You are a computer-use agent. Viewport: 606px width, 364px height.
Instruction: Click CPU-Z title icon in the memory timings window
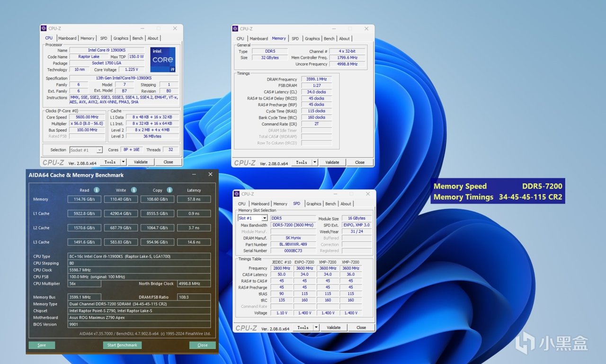(236, 29)
